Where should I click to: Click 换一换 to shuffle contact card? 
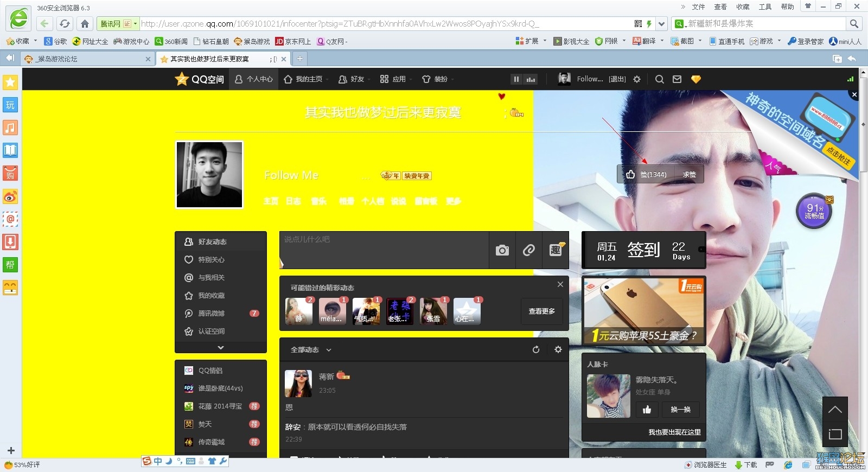(681, 410)
